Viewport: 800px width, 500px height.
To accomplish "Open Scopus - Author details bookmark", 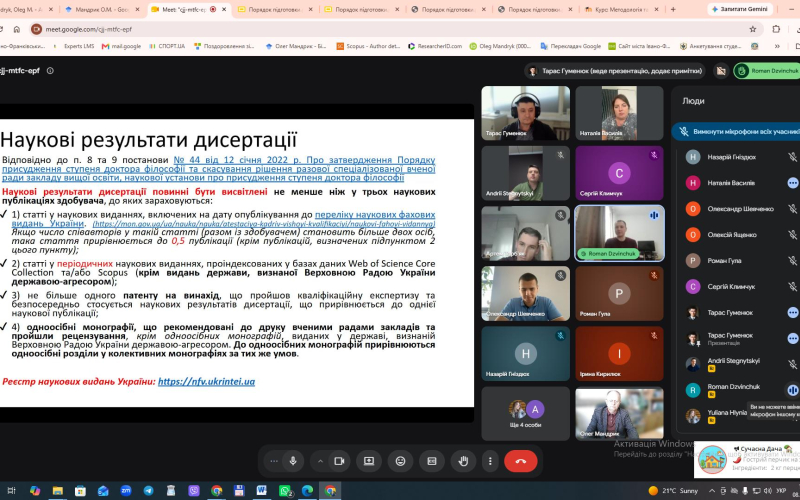I will point(368,46).
